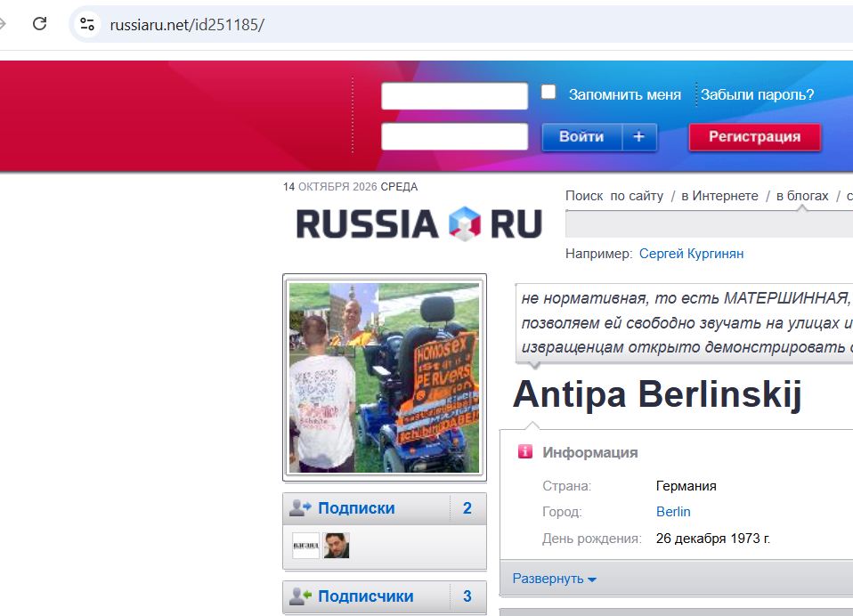Click the subscriptions count 2
The image size is (853, 616).
click(467, 508)
